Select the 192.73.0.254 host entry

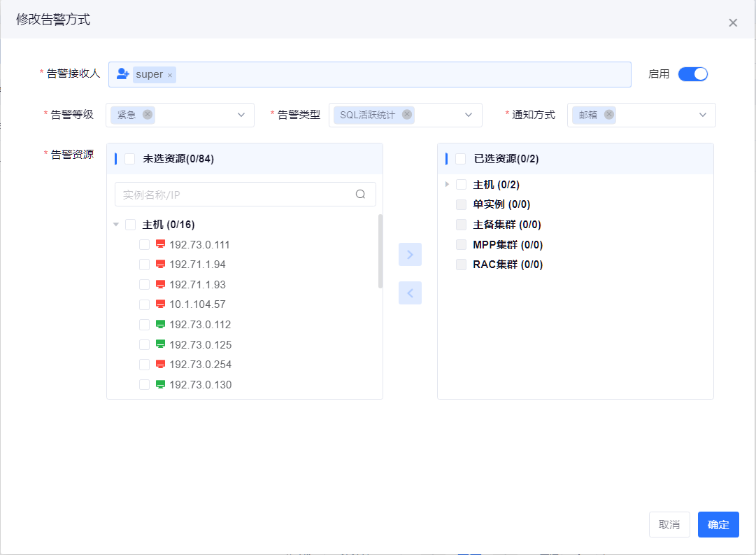pos(200,365)
